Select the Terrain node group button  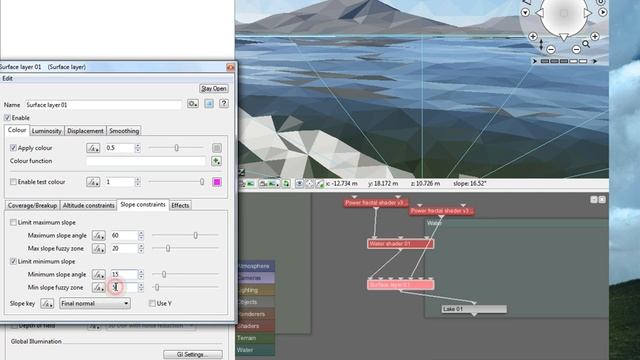pyautogui.click(x=256, y=338)
